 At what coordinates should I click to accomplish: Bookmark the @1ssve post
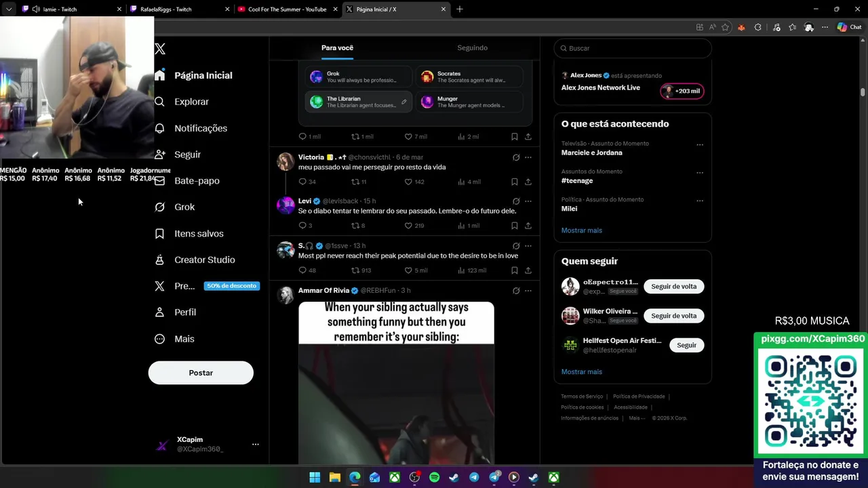coord(515,270)
